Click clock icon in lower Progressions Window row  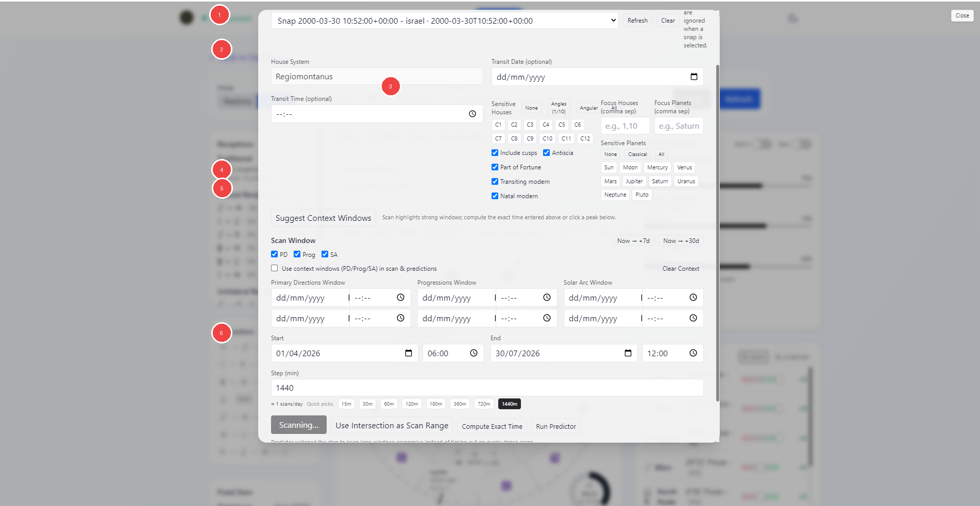click(x=547, y=318)
